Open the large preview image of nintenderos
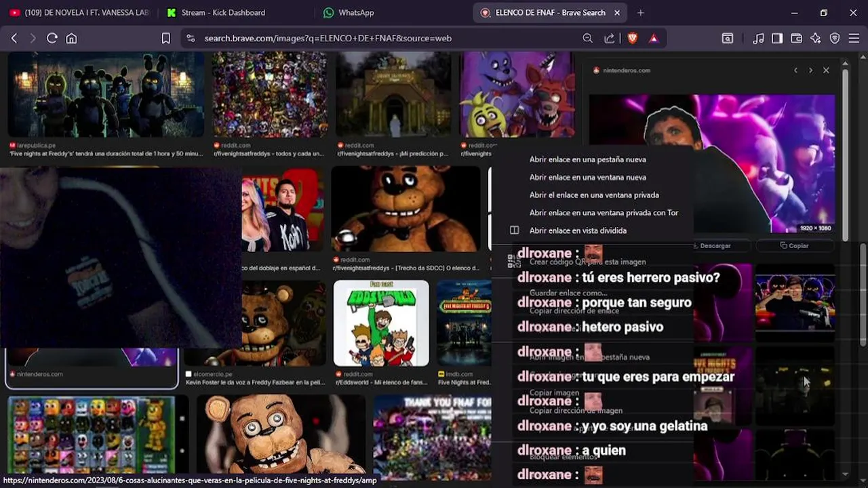Image resolution: width=868 pixels, height=488 pixels. (712, 163)
